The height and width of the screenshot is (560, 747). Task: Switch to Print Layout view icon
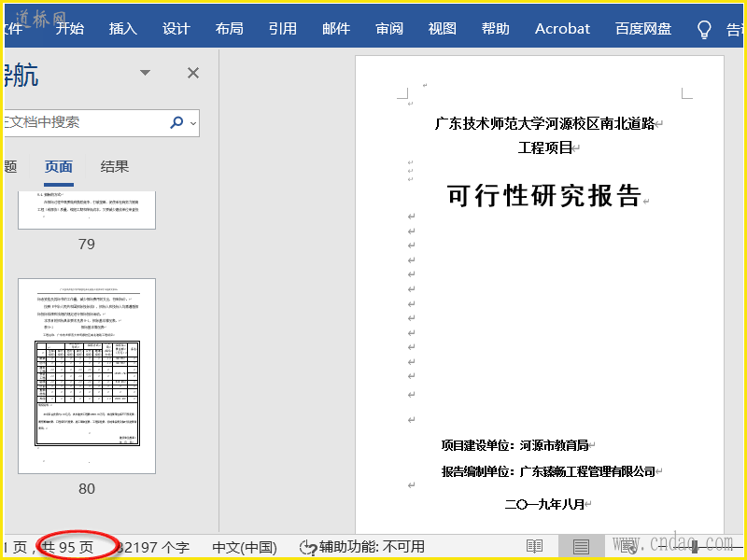[581, 547]
